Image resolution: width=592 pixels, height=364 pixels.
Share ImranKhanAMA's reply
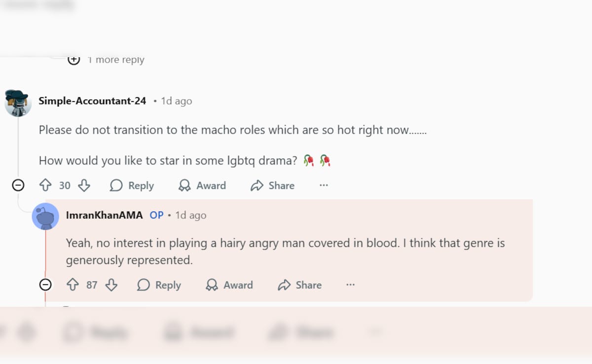tap(299, 285)
